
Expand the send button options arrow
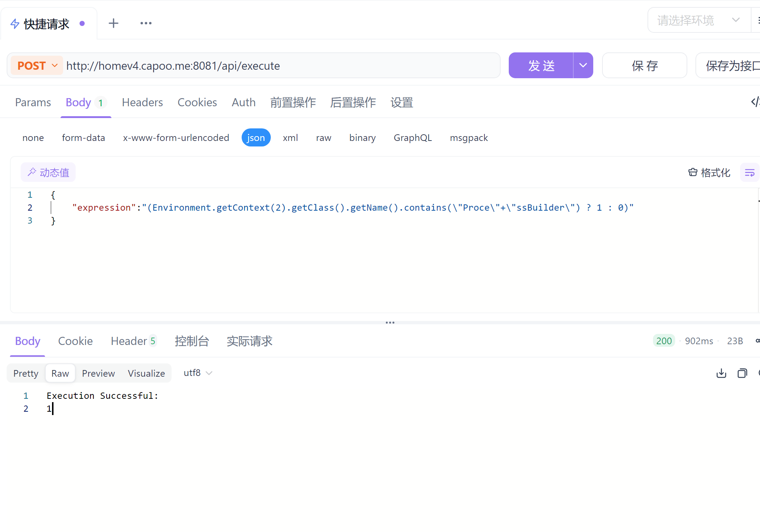[x=583, y=66]
